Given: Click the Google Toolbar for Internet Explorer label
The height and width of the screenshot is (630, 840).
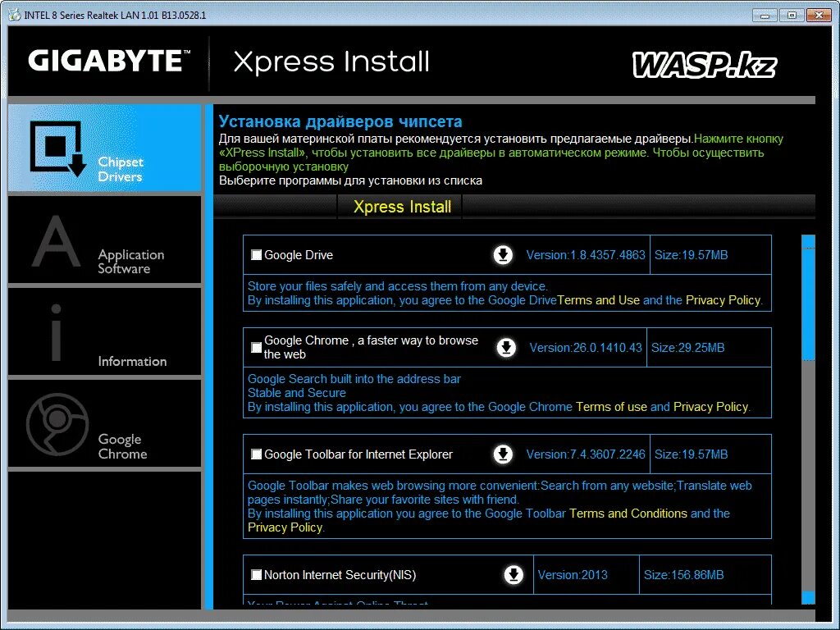Looking at the screenshot, I should pos(358,454).
